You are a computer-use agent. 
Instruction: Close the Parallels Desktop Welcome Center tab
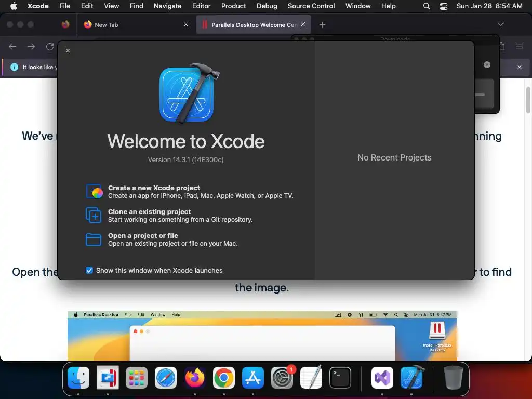click(x=303, y=24)
